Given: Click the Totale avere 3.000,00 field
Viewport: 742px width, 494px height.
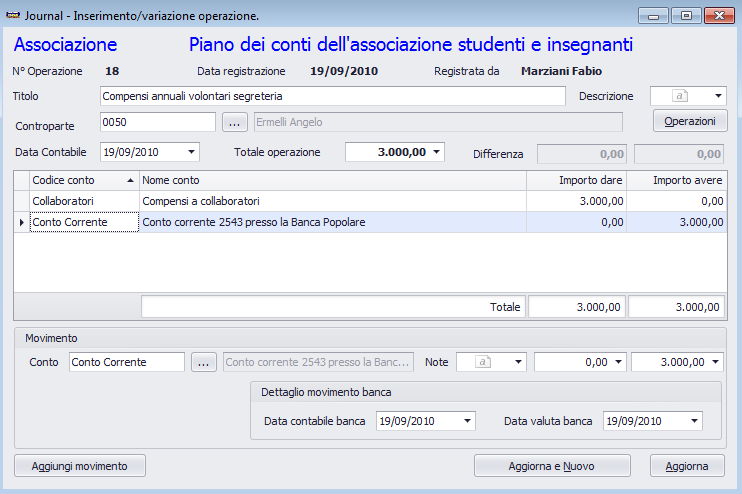Looking at the screenshot, I should [677, 307].
